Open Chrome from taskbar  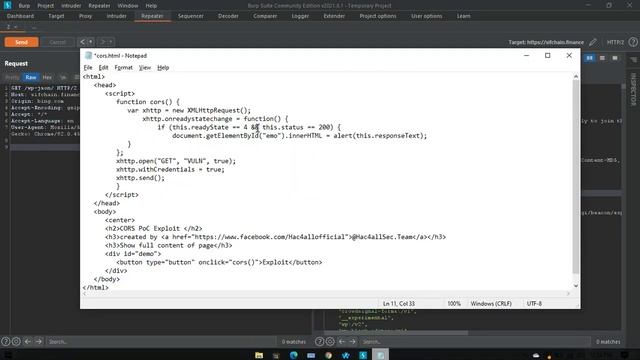tap(329, 355)
